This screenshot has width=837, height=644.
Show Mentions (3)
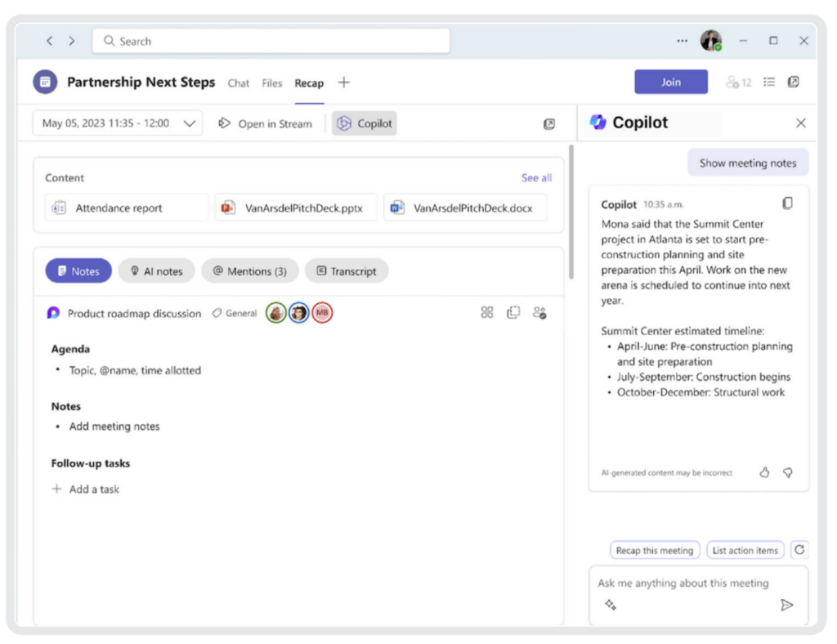click(250, 271)
